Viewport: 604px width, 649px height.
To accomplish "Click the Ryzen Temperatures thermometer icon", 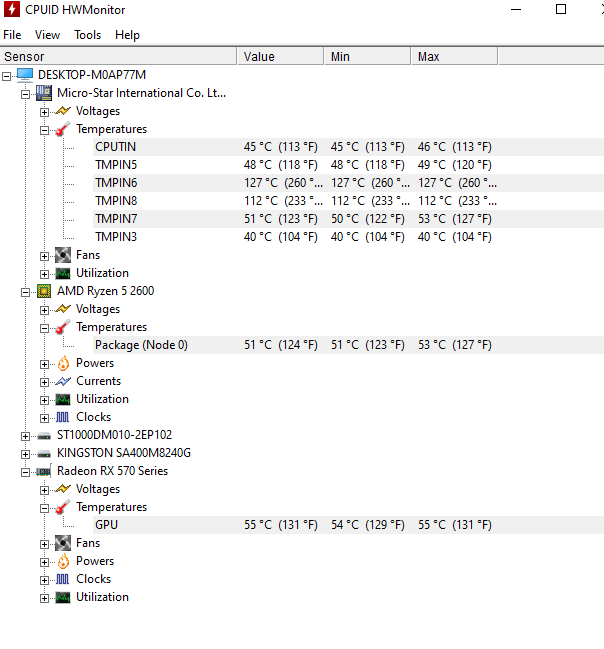I will [63, 327].
